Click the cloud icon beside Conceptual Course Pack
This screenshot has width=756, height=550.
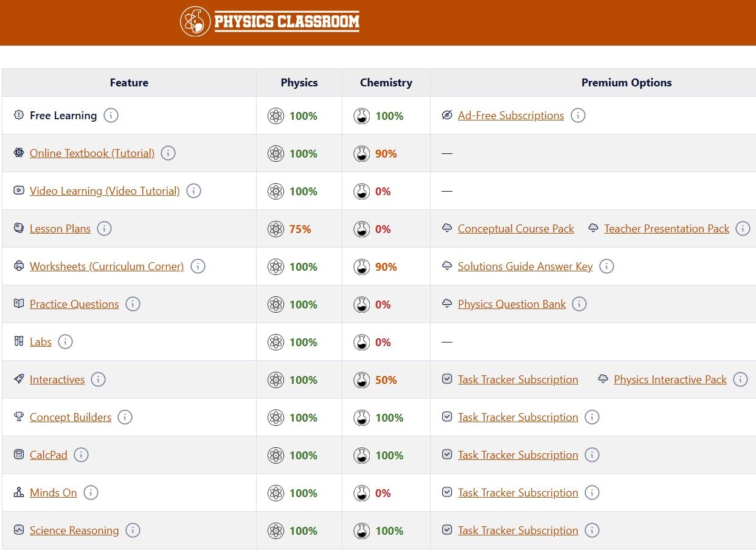(447, 228)
